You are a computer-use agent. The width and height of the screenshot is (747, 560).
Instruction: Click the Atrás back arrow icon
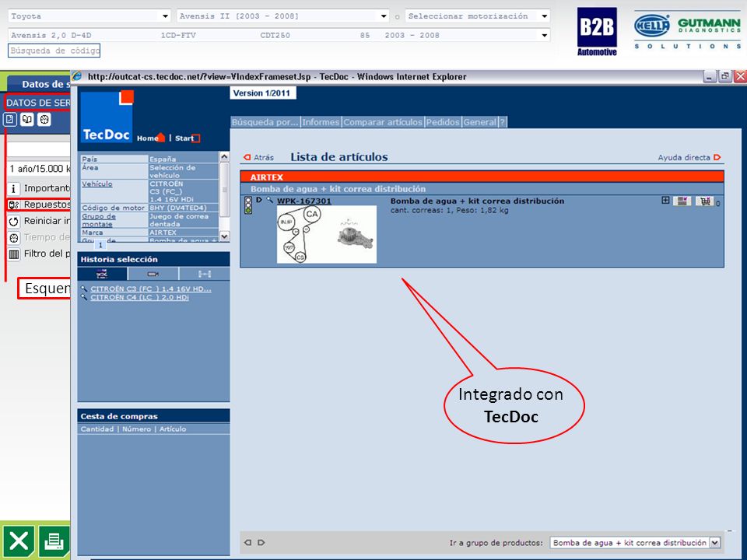click(247, 157)
